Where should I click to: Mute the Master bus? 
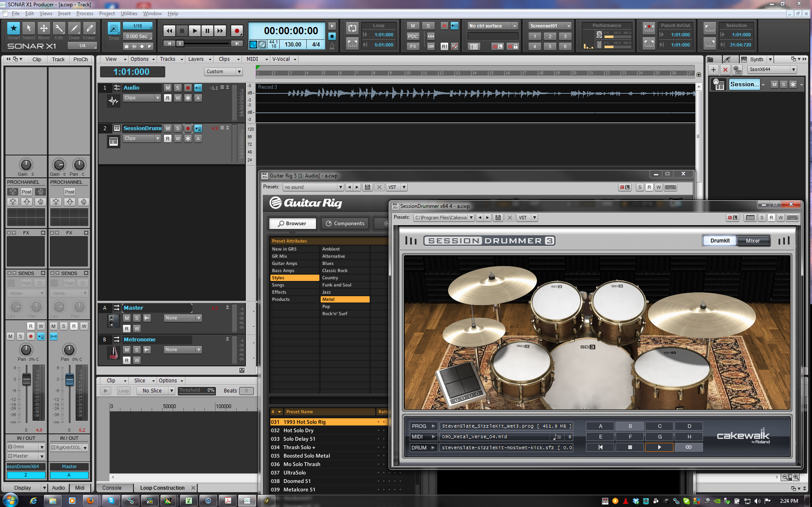[127, 318]
